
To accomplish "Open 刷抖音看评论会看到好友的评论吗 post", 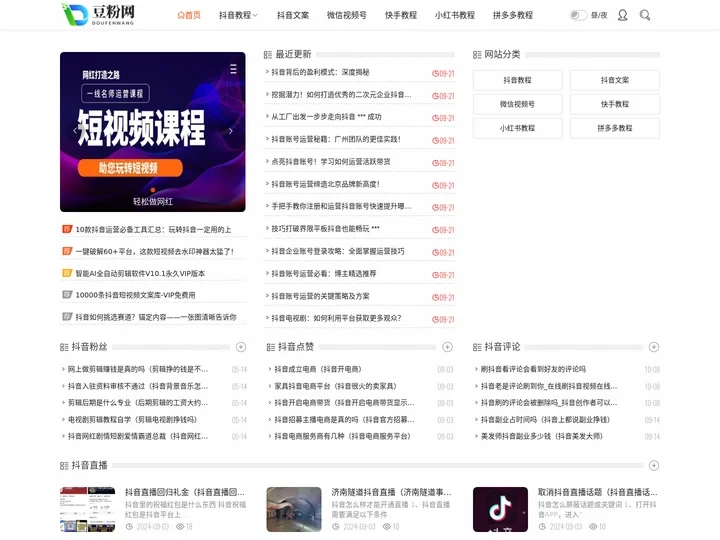I will [x=533, y=369].
